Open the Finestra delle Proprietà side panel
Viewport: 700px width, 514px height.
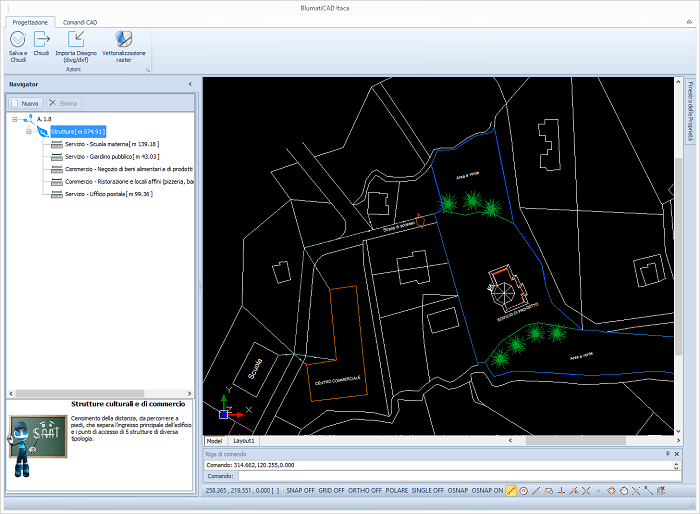pyautogui.click(x=691, y=112)
